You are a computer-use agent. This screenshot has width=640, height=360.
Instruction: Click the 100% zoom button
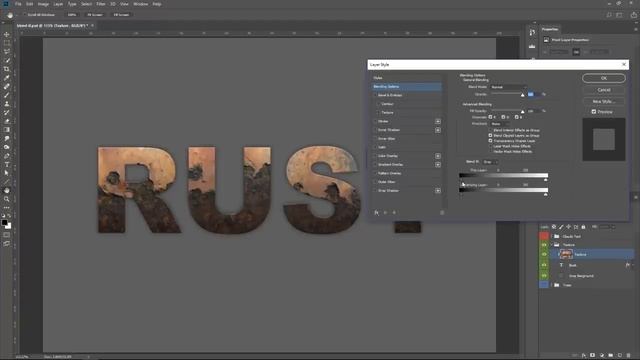click(x=72, y=15)
